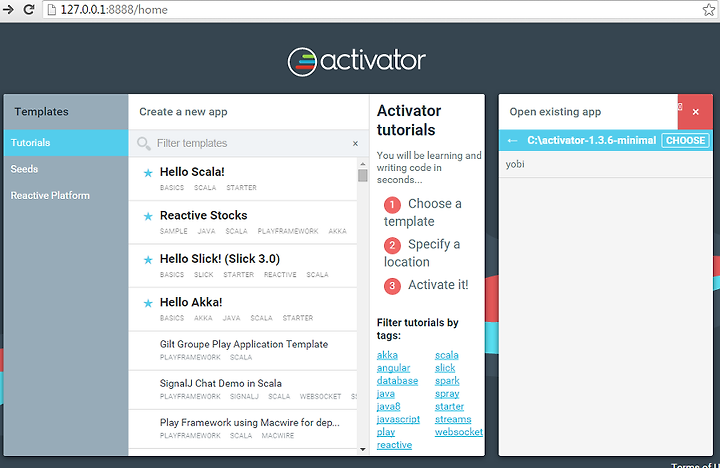Bookmark this page with the star icon
This screenshot has height=468, width=720.
[709, 10]
